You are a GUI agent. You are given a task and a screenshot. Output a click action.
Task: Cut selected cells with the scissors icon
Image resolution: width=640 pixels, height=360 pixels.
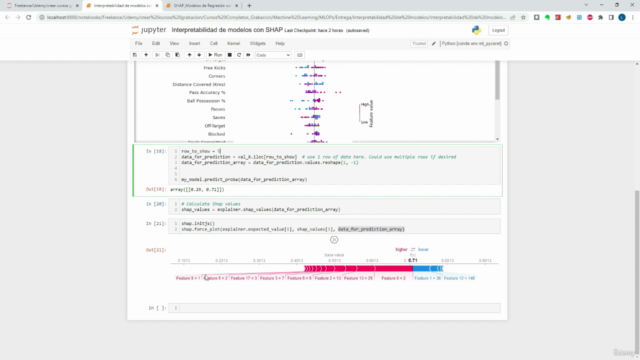157,55
